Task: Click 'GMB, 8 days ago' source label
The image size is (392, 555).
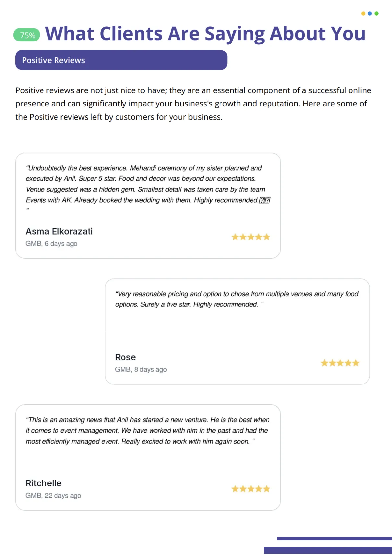Action: coord(141,369)
